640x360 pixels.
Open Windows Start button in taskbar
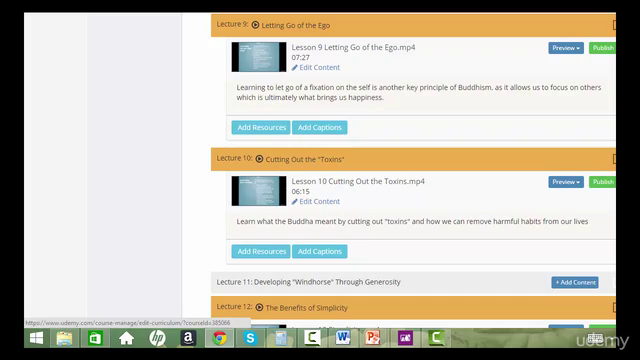tap(36, 338)
